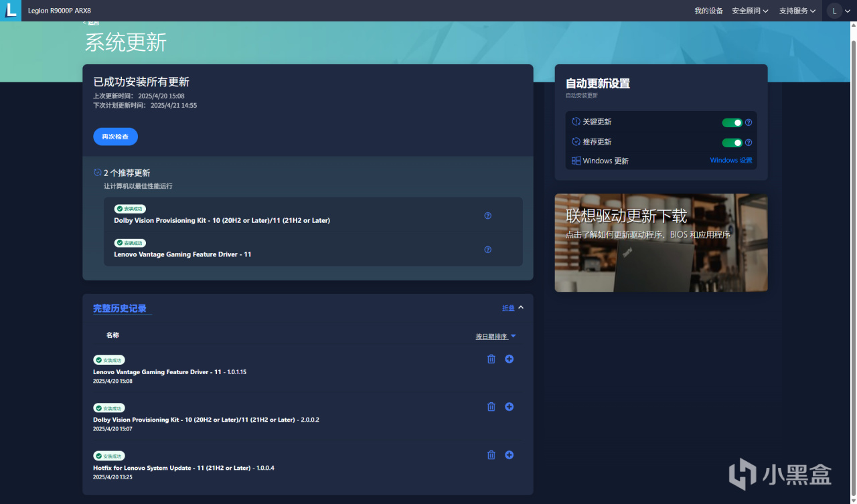
Task: Open the user account avatar L
Action: [x=834, y=11]
